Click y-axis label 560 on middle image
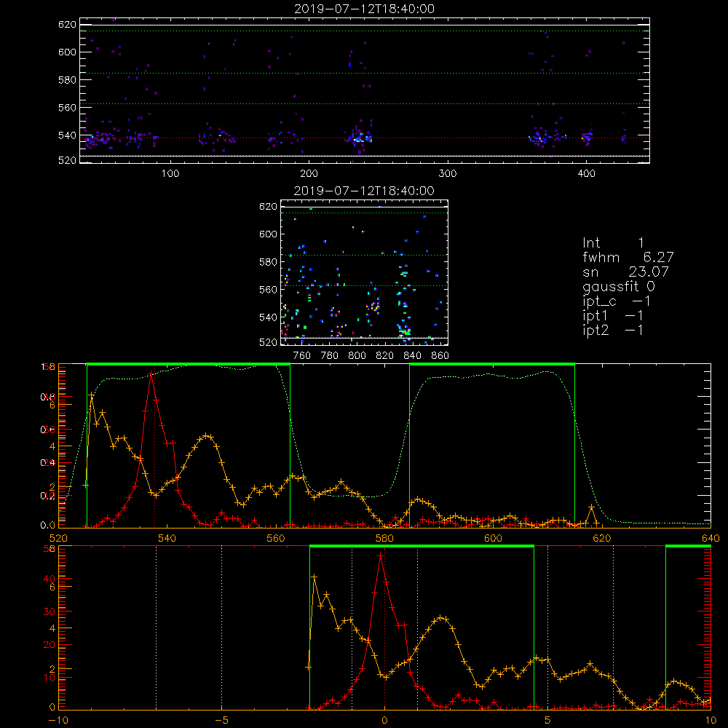 pos(268,290)
